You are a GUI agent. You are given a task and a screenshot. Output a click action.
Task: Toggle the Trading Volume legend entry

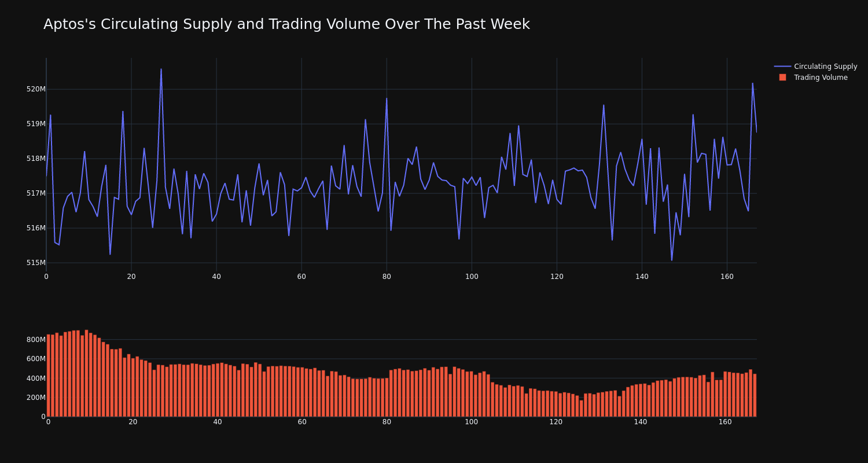[x=815, y=78]
